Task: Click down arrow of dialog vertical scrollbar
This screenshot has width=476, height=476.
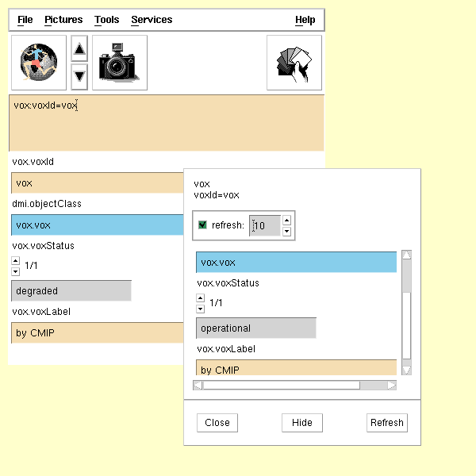Action: coord(407,370)
